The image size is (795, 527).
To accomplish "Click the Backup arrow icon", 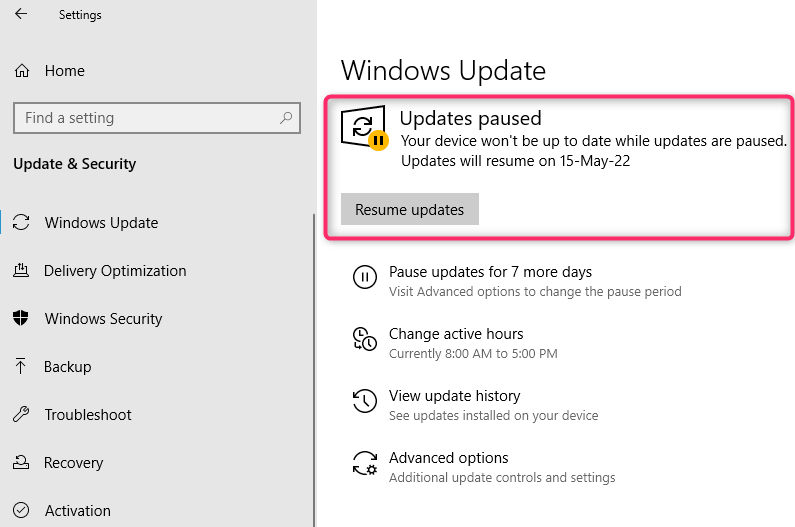I will 21,367.
